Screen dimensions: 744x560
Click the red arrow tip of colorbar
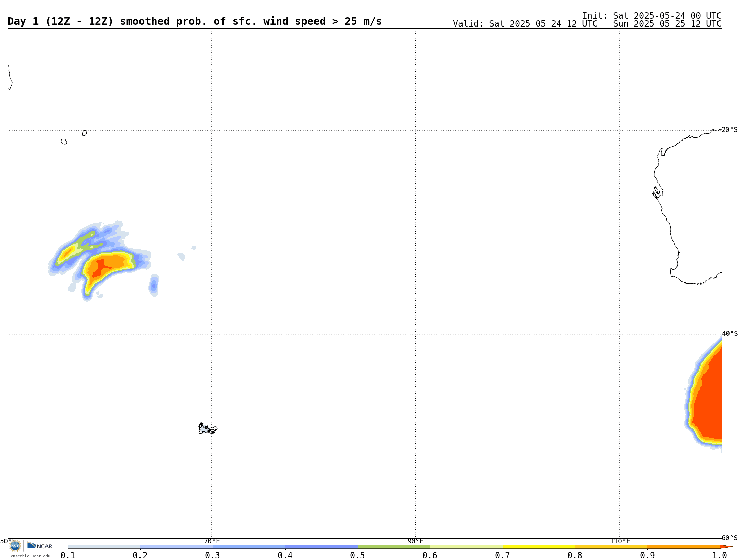click(x=726, y=547)
